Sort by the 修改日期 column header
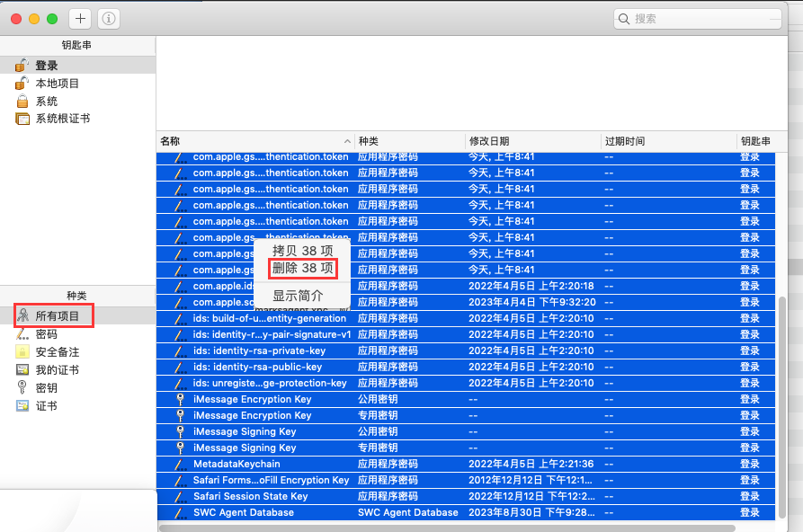Screen dimensions: 803x532 point(532,141)
